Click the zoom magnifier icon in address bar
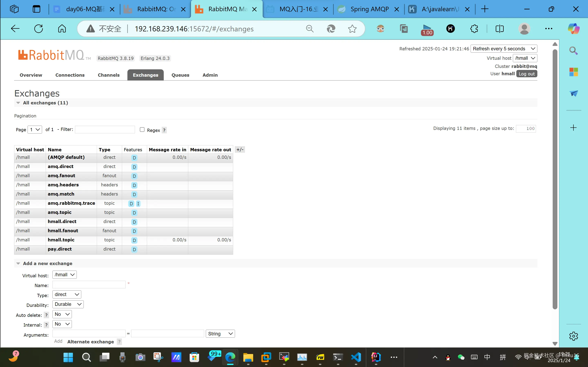Screen dimensions: 588x367 point(310,29)
